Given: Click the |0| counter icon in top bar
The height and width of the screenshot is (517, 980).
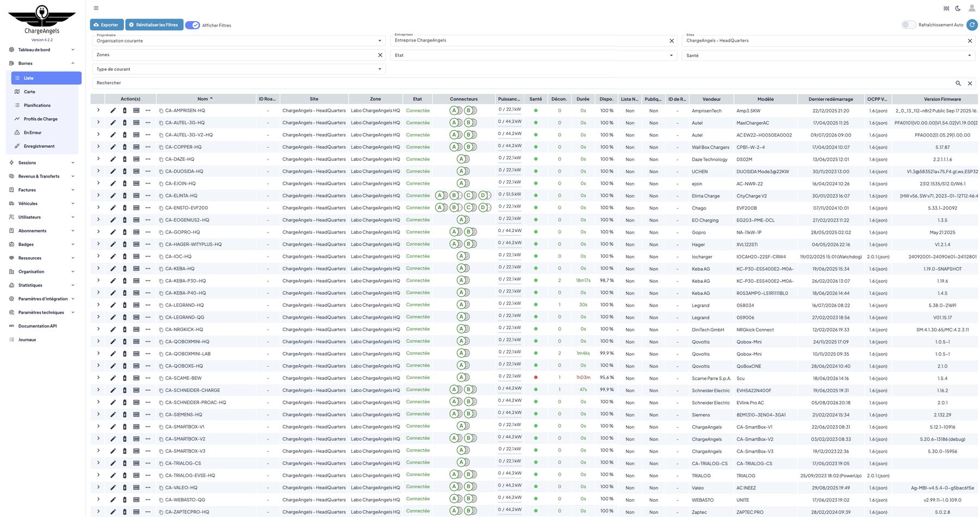Looking at the screenshot, I should [x=946, y=8].
